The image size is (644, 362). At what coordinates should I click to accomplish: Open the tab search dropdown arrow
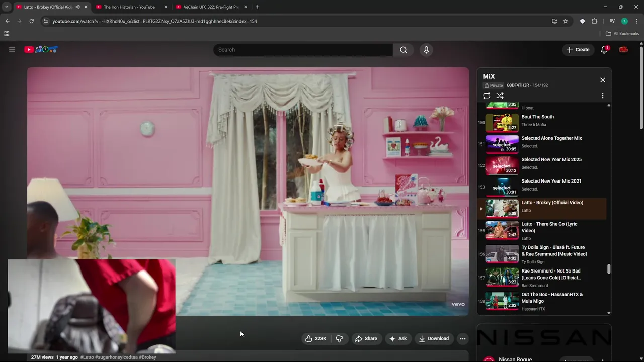coord(7,7)
